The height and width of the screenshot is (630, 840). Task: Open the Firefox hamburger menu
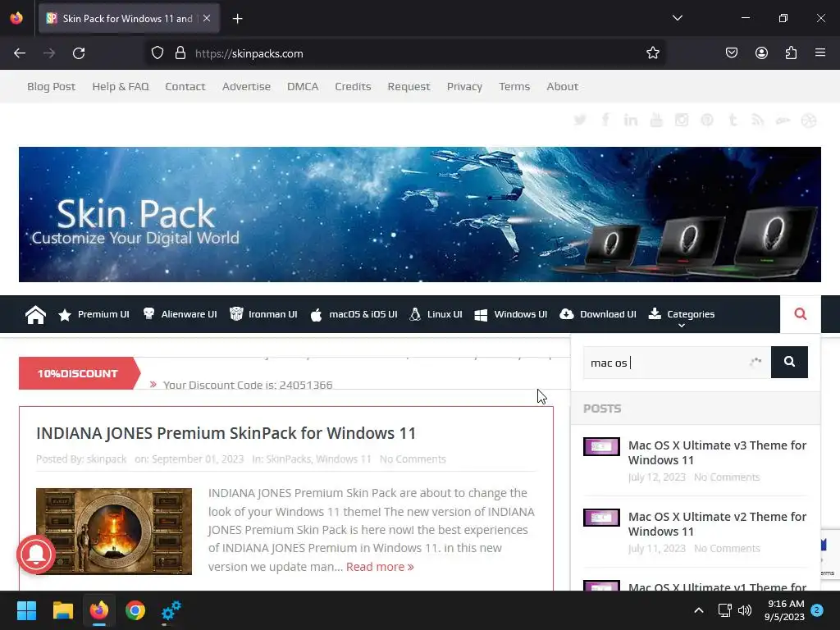coord(820,53)
